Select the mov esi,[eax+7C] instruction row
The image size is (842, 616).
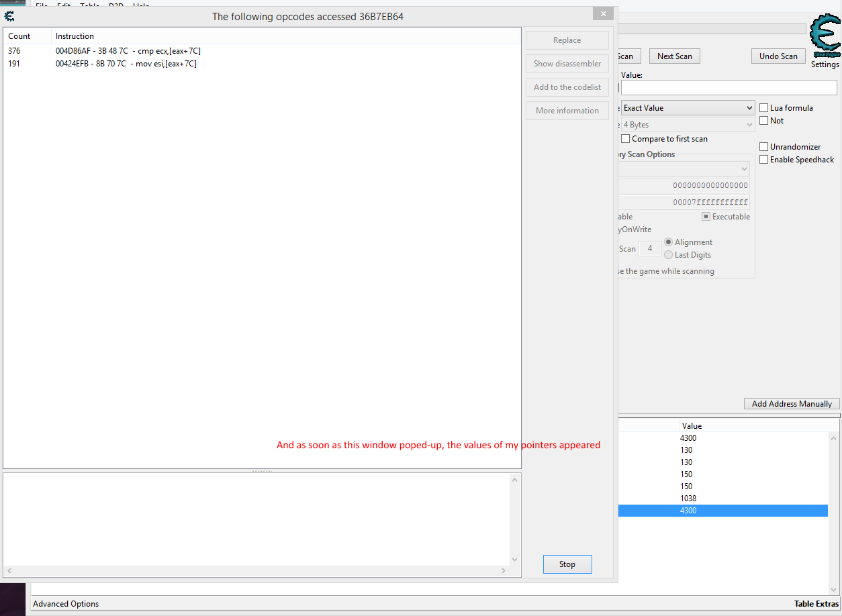click(x=262, y=64)
